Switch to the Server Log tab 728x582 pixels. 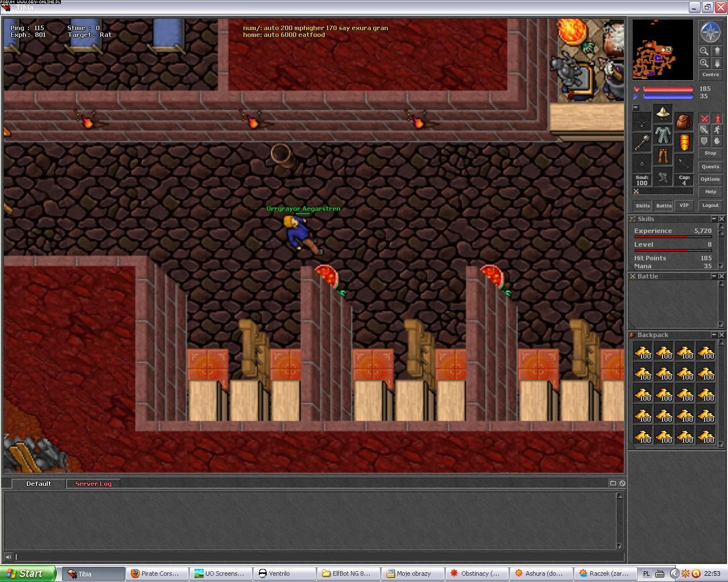(x=93, y=484)
